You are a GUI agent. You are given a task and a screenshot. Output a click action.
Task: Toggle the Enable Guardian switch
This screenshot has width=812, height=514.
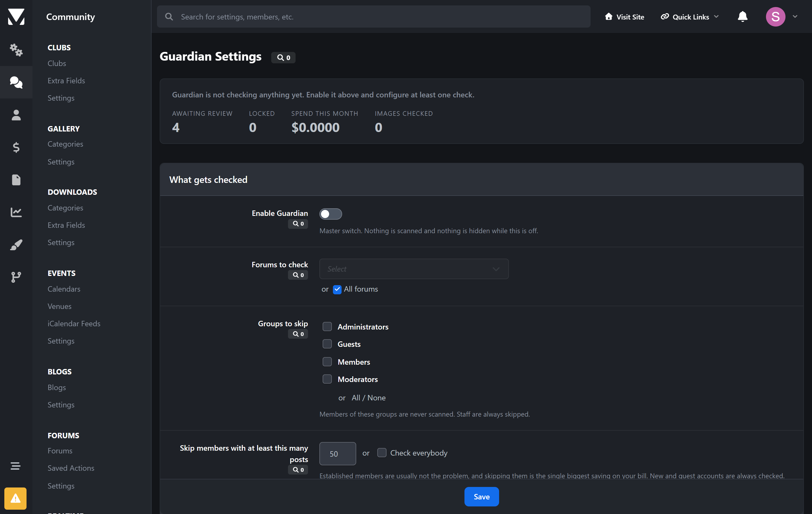(330, 214)
